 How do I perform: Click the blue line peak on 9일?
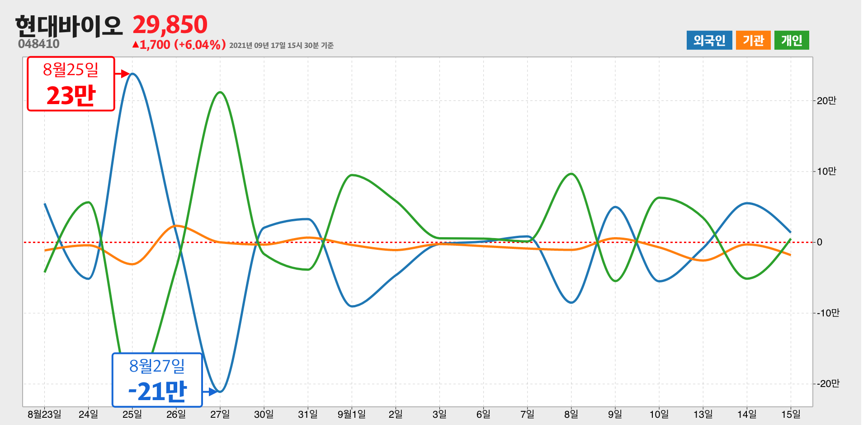[x=615, y=207]
